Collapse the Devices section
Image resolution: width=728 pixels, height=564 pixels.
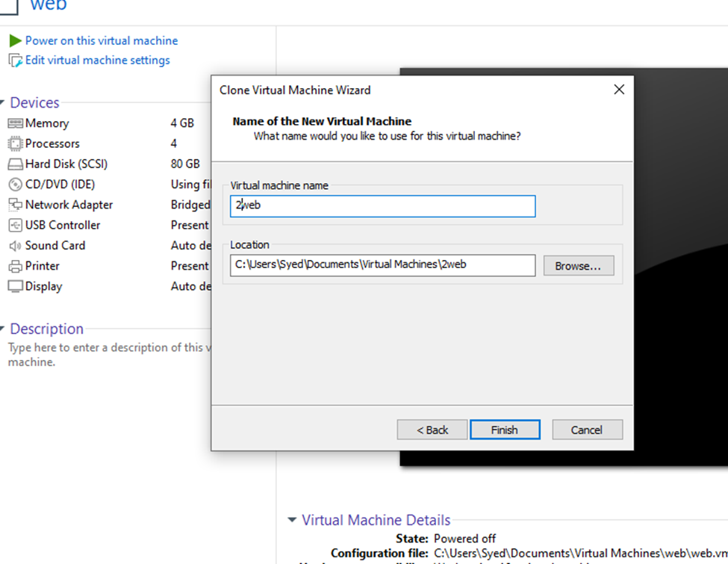click(x=3, y=103)
